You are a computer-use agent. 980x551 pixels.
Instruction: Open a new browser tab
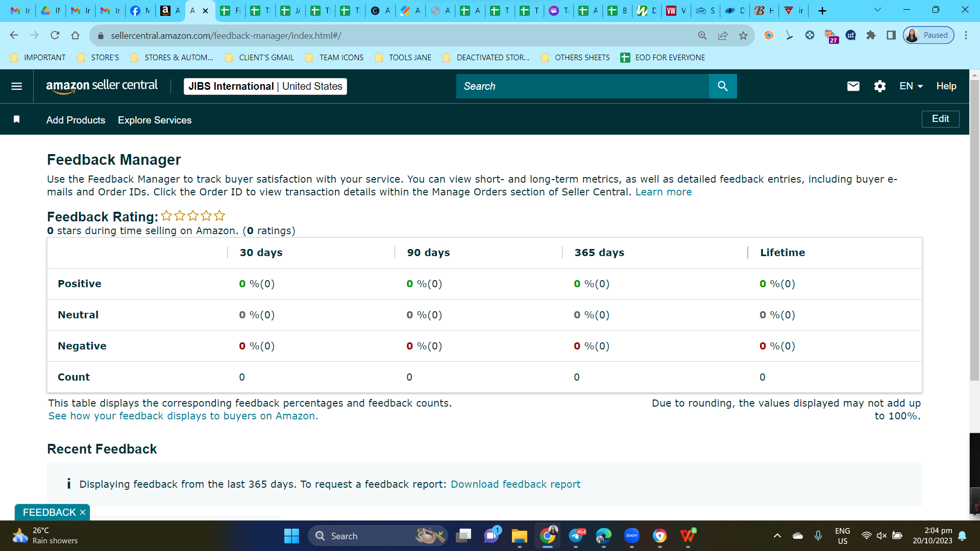tap(822, 11)
